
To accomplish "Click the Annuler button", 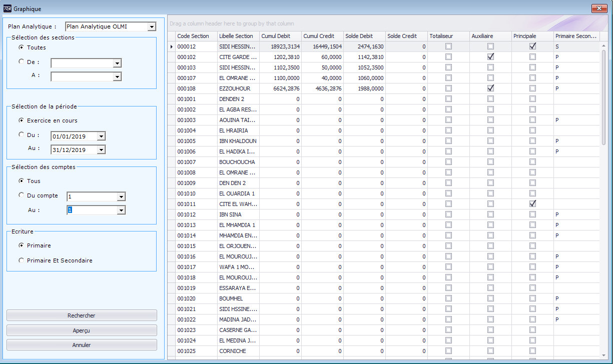I will pos(82,345).
